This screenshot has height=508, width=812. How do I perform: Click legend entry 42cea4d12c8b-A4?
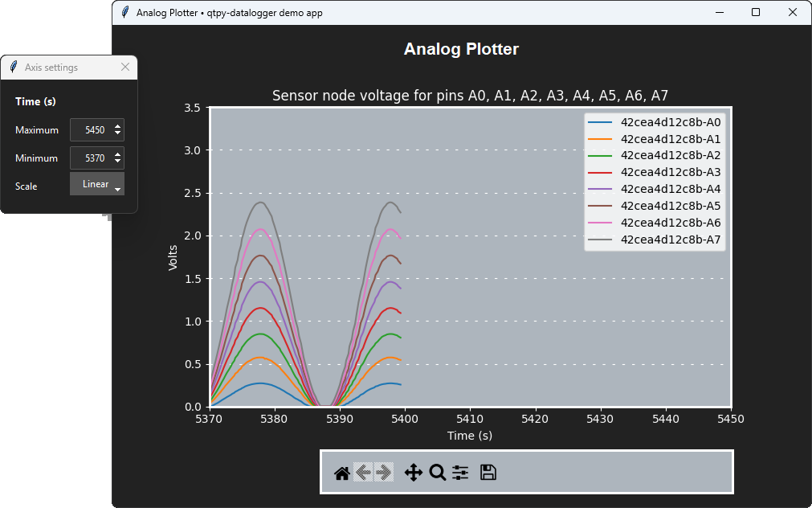654,189
